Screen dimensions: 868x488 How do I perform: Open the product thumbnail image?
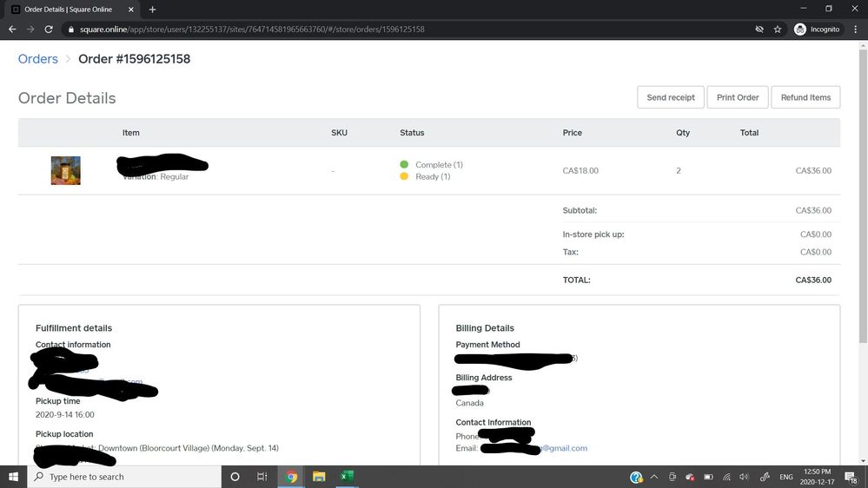pyautogui.click(x=66, y=170)
